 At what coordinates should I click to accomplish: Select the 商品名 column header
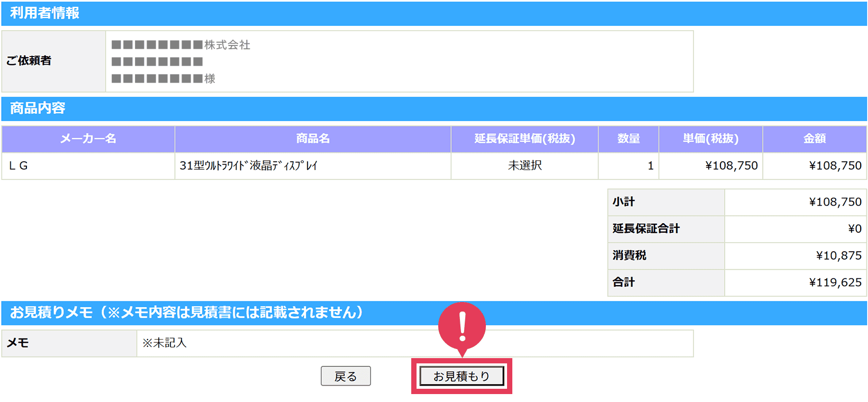[x=313, y=139]
